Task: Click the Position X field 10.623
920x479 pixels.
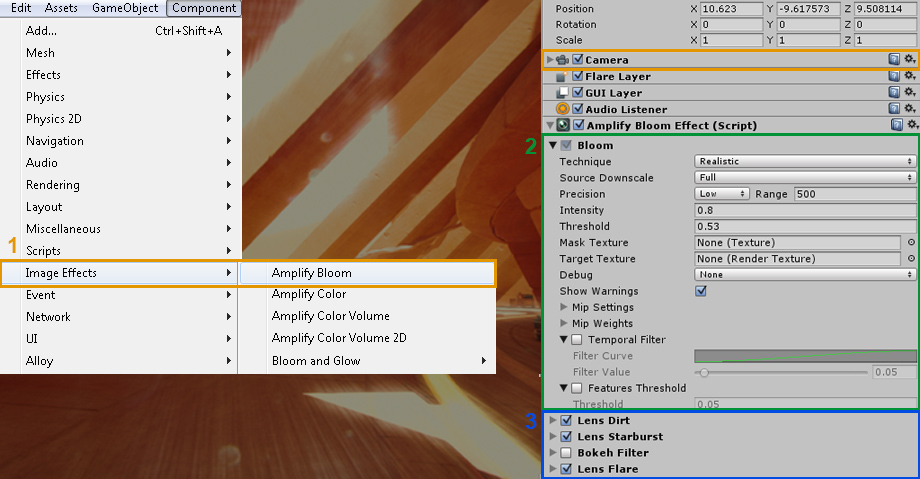Action: (x=731, y=9)
